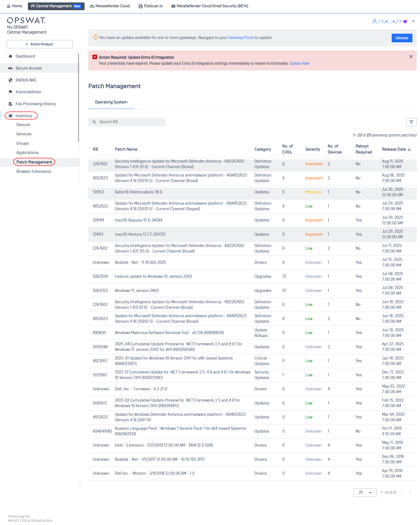The height and width of the screenshot is (525, 420).
Task: Open Applications under Inventory
Action: pyautogui.click(x=27, y=152)
